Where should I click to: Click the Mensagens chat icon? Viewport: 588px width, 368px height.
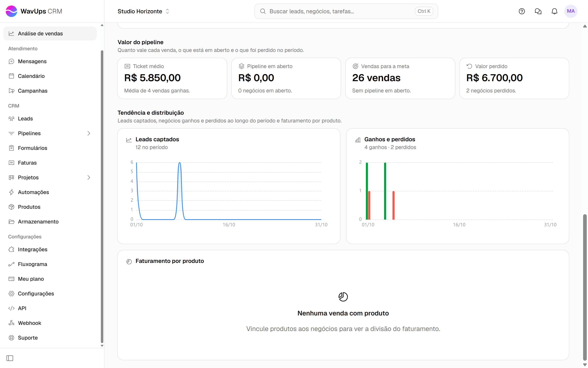coord(11,61)
